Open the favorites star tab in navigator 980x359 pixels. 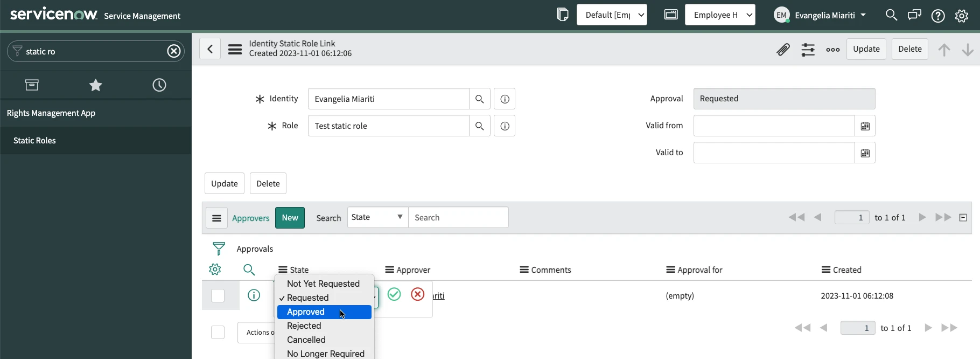tap(95, 85)
